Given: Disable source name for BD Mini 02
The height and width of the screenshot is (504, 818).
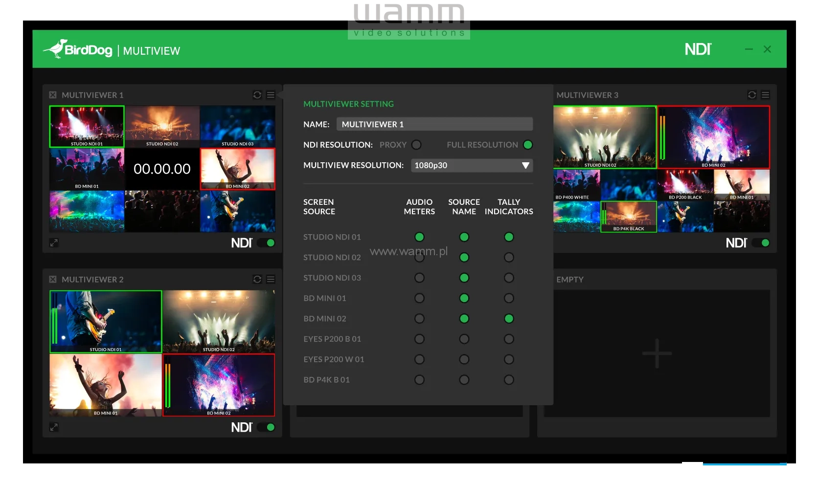Looking at the screenshot, I should point(464,319).
